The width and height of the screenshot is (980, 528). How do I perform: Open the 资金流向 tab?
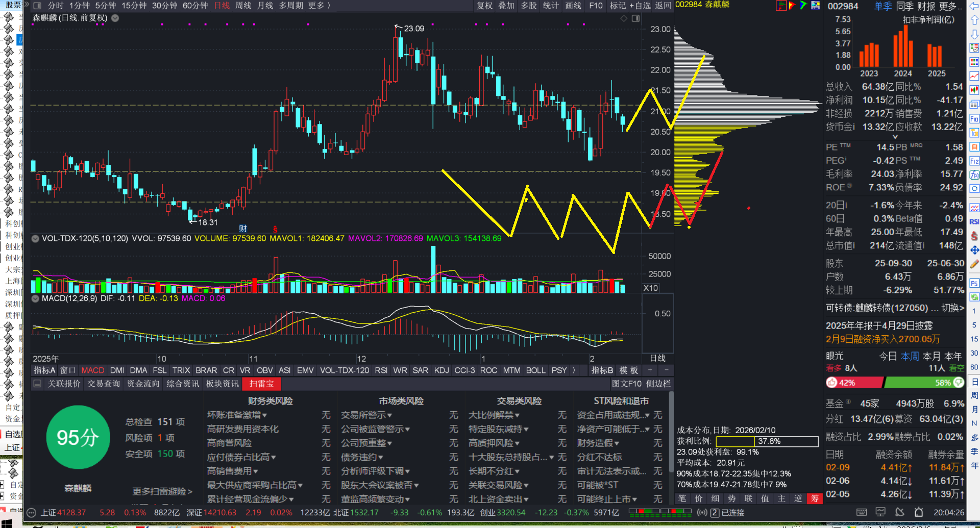click(143, 384)
